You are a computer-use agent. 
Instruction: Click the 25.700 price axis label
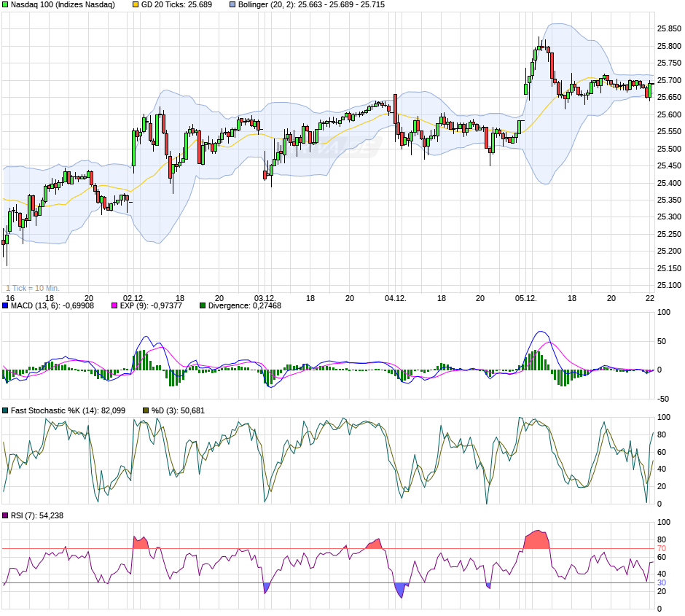click(x=669, y=80)
